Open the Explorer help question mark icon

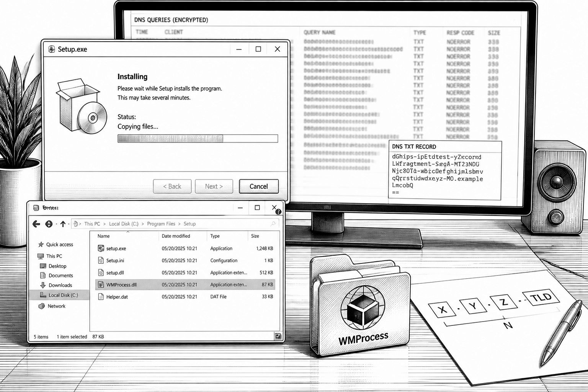[278, 212]
